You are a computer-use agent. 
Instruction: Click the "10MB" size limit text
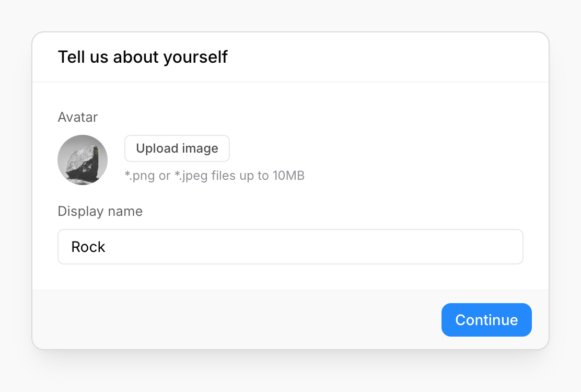tap(288, 176)
